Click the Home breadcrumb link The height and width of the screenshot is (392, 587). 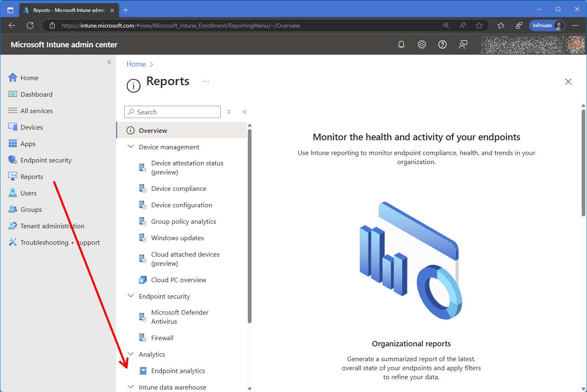(x=136, y=64)
